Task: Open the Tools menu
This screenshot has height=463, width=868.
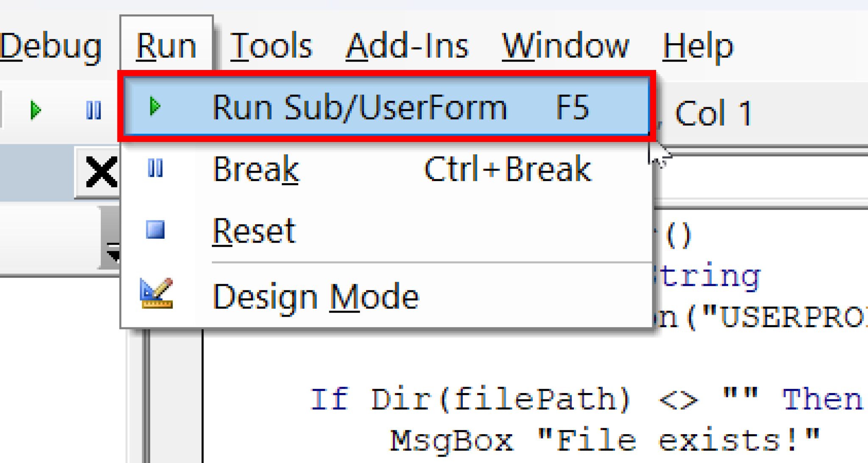Action: (271, 46)
